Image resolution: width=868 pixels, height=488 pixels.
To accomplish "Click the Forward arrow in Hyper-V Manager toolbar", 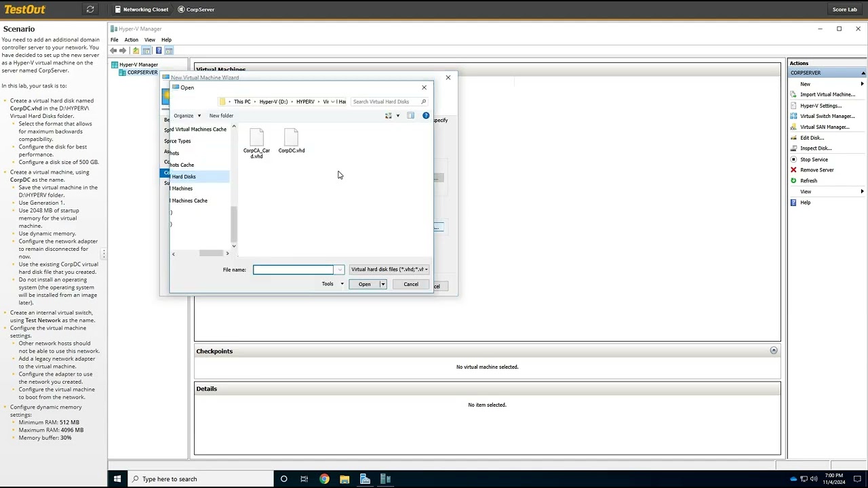I will tap(123, 51).
